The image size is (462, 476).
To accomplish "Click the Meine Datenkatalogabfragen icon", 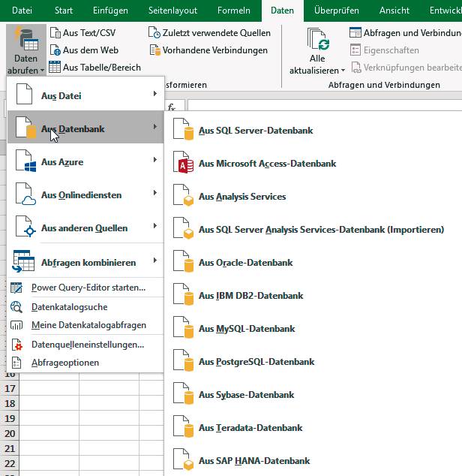I will click(x=16, y=325).
